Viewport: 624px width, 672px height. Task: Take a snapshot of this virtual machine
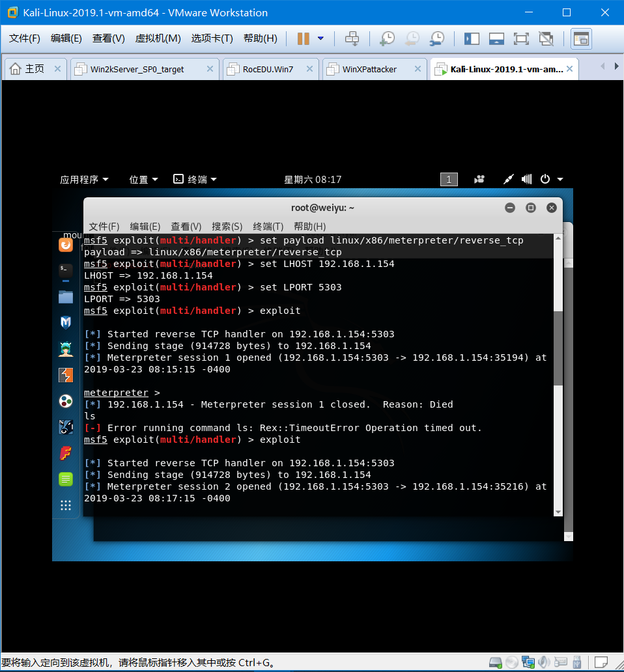(x=388, y=38)
